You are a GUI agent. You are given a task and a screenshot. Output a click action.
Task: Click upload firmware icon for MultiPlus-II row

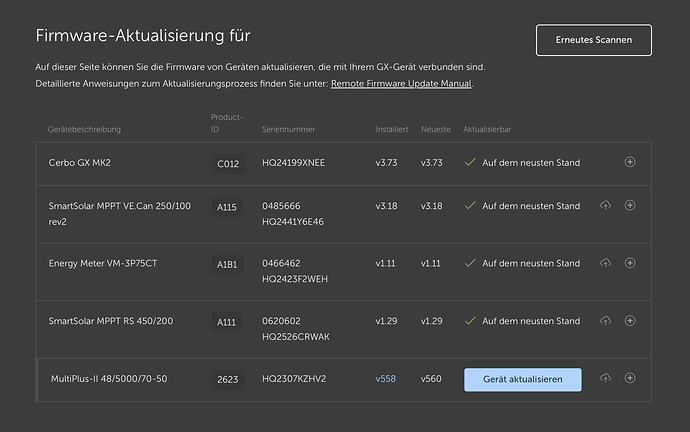[x=606, y=378]
